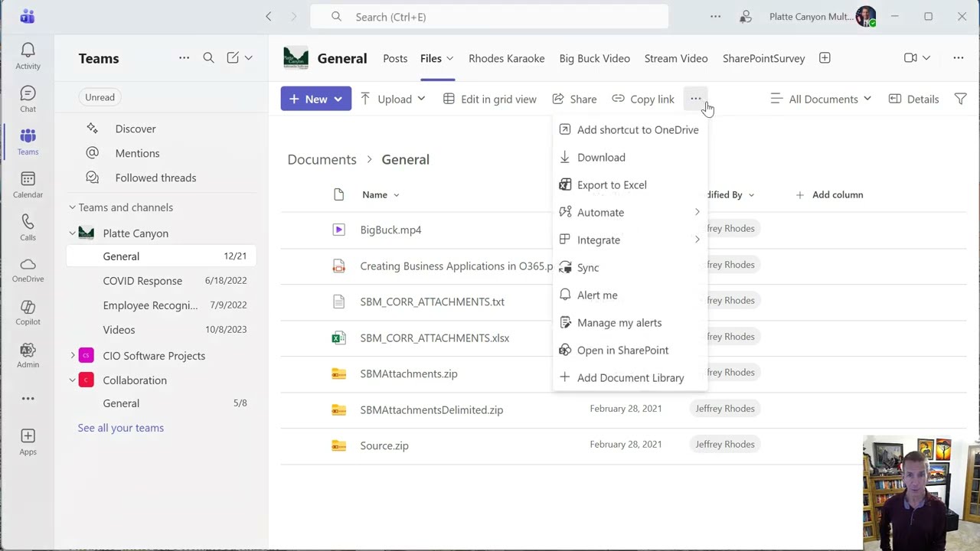This screenshot has width=980, height=551.
Task: Click the Source.zip folder icon
Action: 338,445
